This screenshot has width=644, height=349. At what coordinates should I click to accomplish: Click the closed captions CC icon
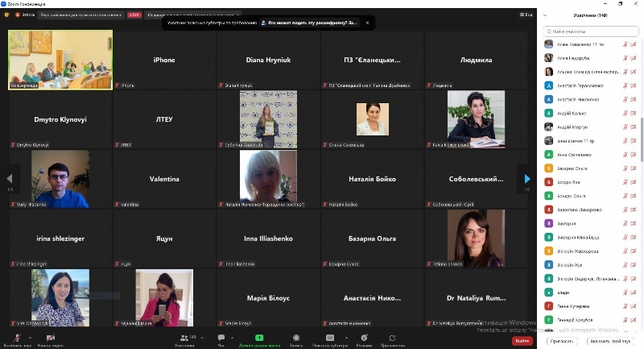[x=330, y=338]
